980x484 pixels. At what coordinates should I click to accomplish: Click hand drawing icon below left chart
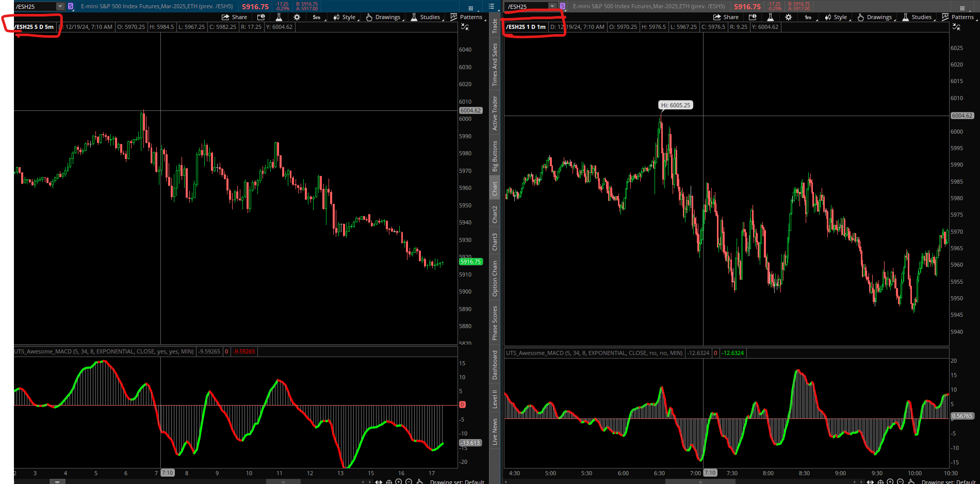[420, 482]
